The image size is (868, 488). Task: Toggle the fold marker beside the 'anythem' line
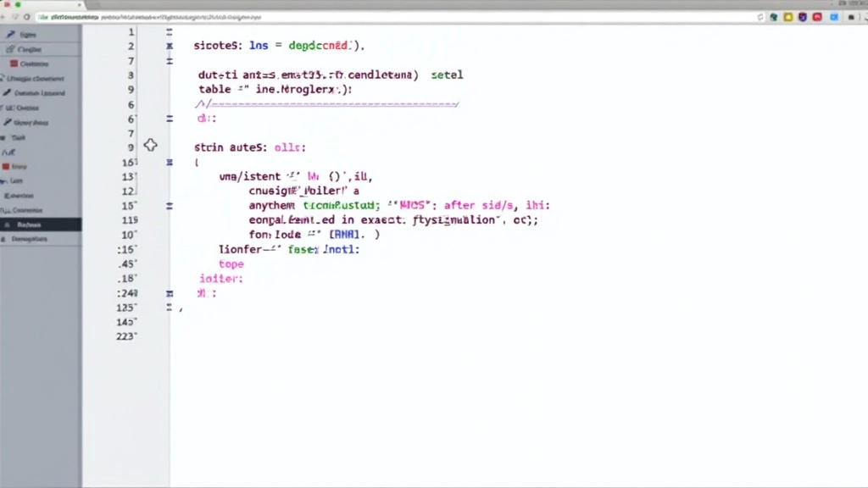tap(170, 206)
